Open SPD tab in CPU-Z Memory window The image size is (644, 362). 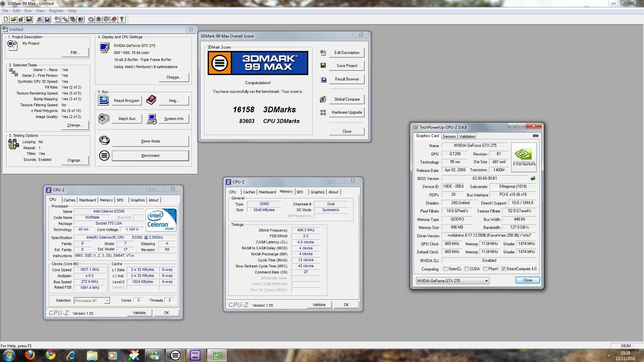300,192
